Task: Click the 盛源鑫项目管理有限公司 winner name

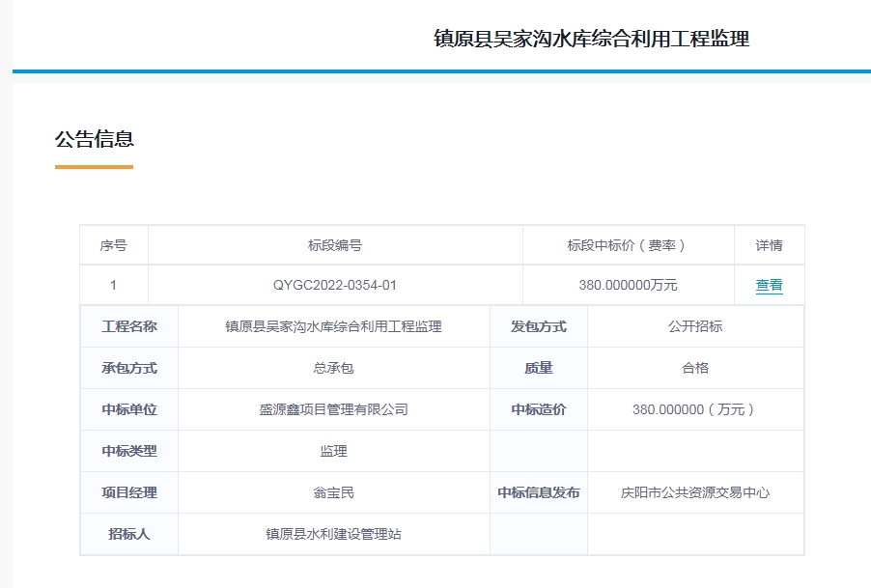Action: click(x=333, y=409)
